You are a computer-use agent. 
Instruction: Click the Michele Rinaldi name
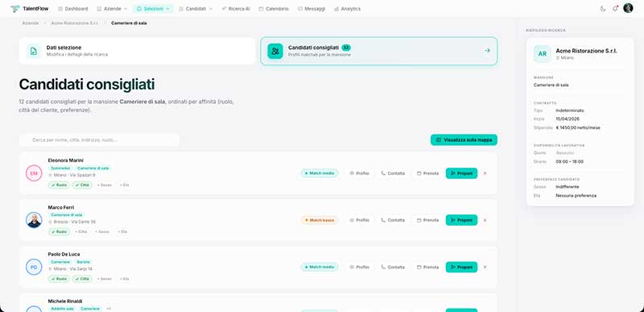65,302
